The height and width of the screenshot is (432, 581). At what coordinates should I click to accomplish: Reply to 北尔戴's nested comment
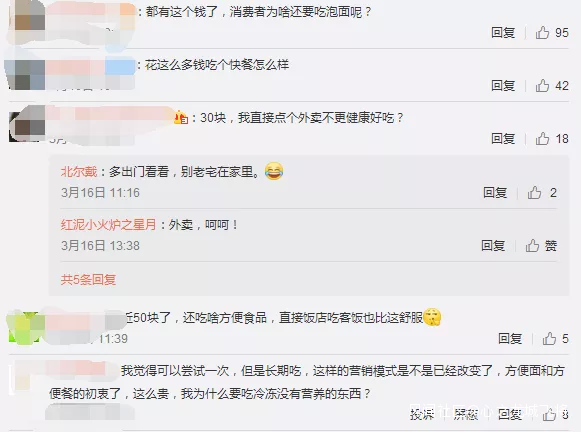(495, 192)
